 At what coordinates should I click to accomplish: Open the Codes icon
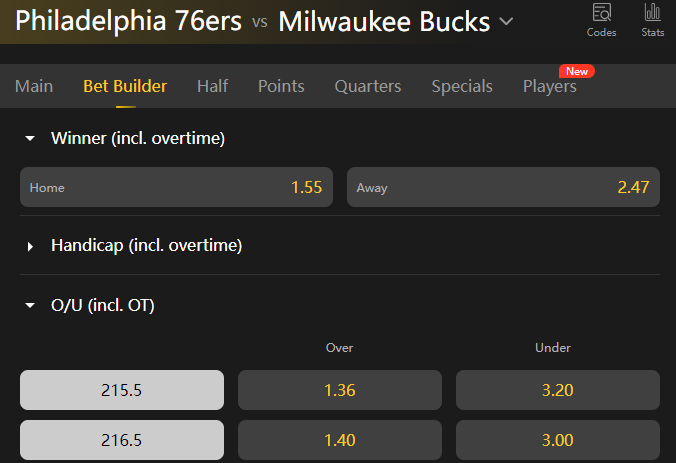click(x=602, y=17)
